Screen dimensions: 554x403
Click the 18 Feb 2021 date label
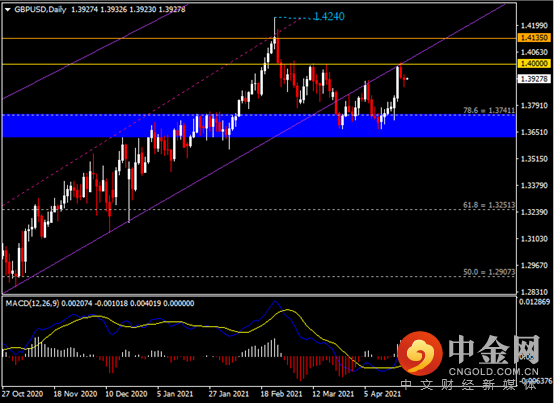click(281, 394)
